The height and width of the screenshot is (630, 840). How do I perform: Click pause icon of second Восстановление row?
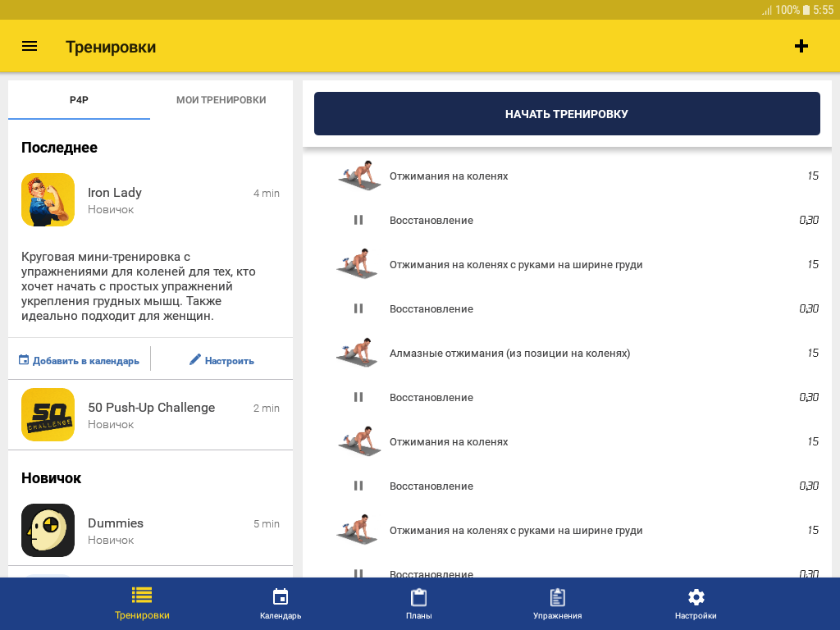point(358,308)
